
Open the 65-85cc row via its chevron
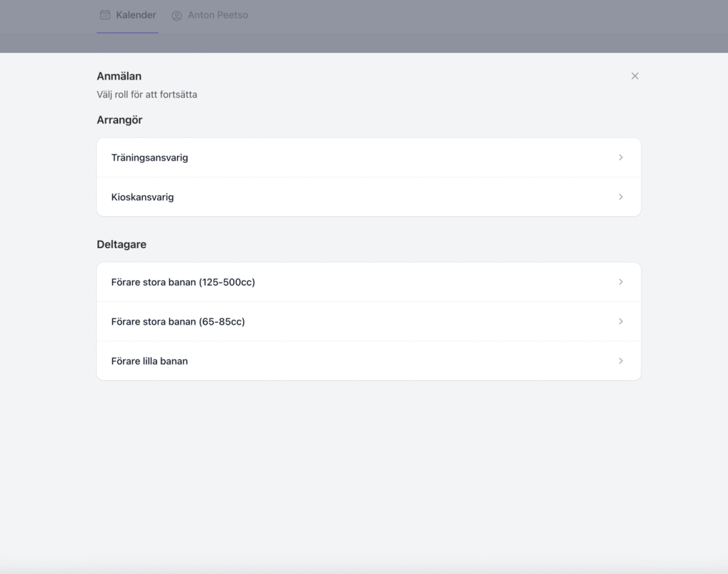tap(621, 322)
